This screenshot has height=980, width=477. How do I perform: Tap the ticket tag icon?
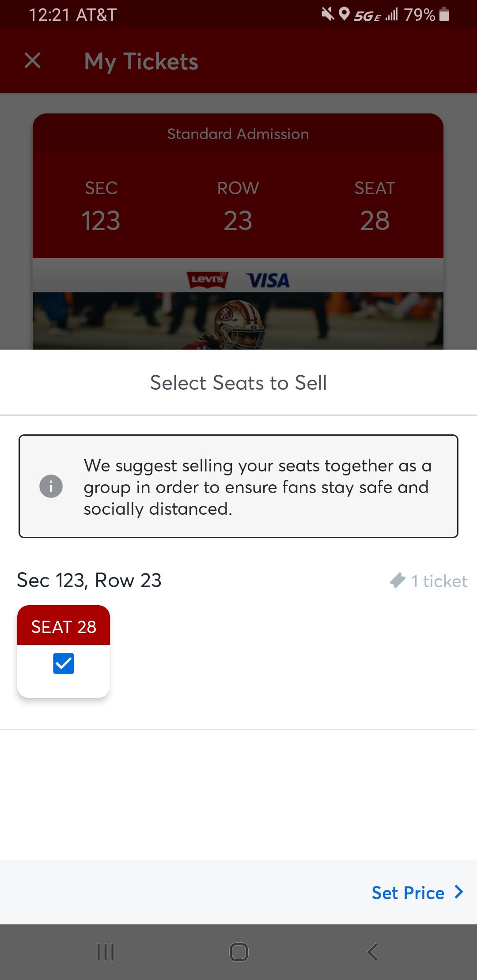coord(397,580)
